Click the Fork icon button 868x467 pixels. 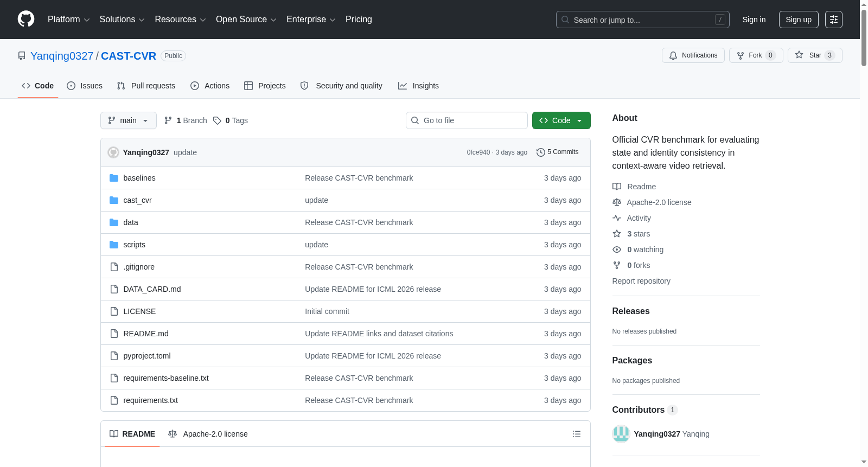741,55
